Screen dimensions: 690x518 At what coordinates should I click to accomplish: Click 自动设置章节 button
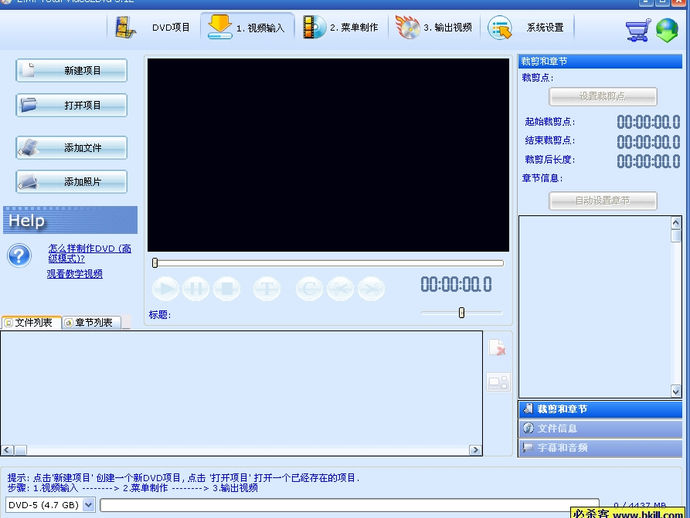click(603, 201)
